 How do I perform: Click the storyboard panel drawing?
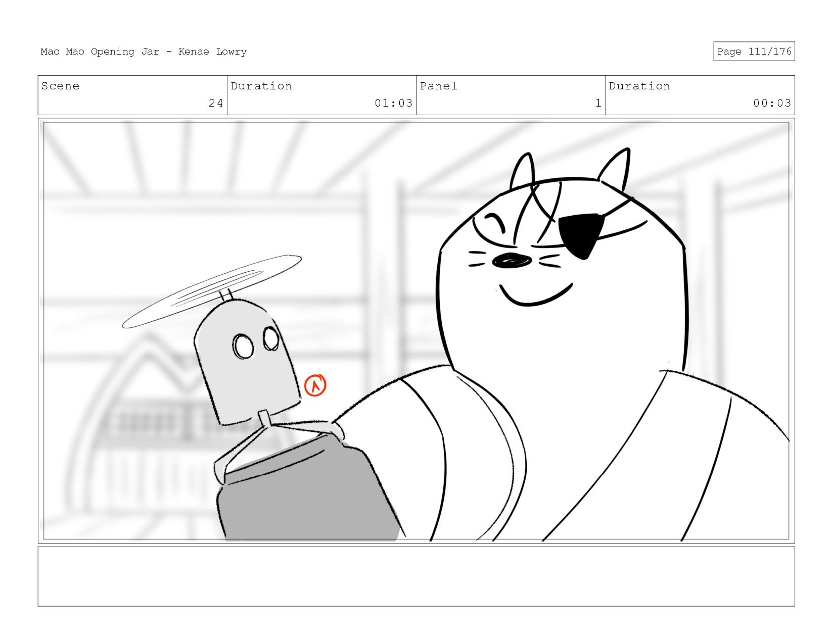coord(416,331)
